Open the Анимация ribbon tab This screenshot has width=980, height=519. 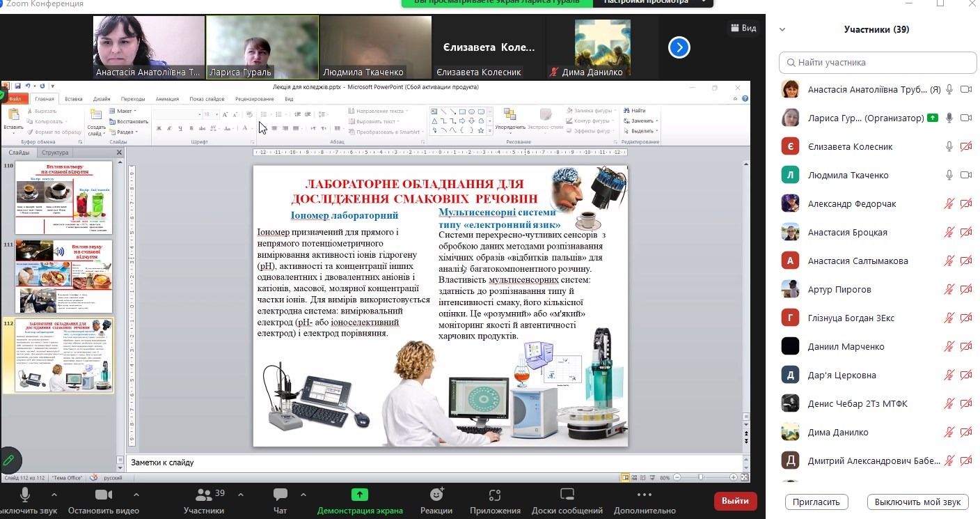point(167,99)
